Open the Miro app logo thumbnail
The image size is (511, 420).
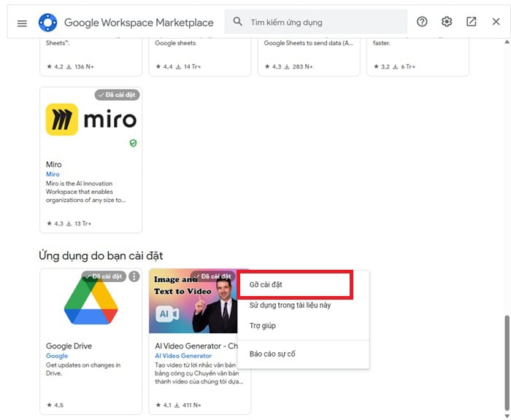coord(91,120)
